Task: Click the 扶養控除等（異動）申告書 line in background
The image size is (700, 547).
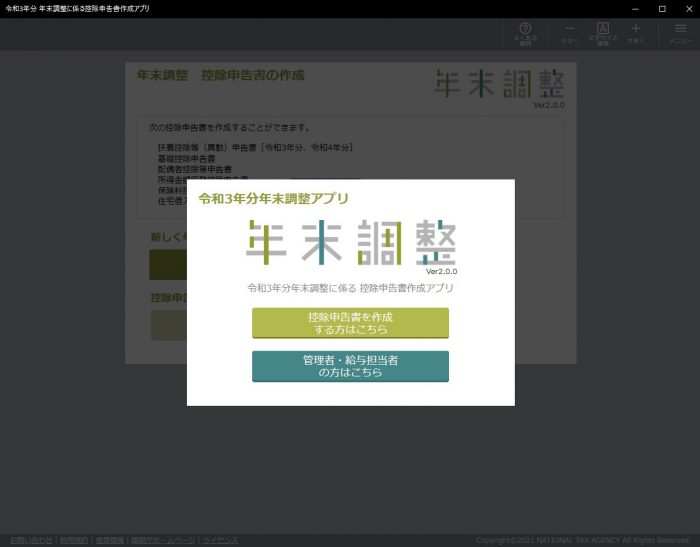Action: [255, 147]
